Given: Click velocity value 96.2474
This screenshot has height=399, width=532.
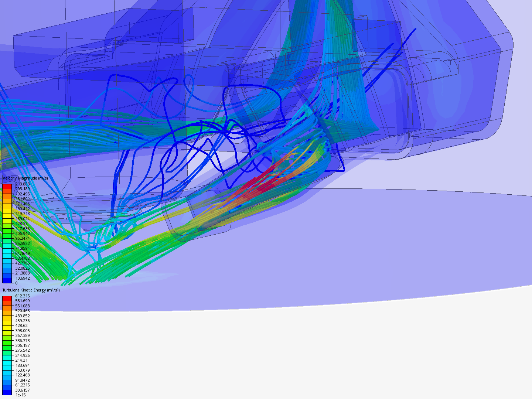Looking at the screenshot, I should [23, 238].
